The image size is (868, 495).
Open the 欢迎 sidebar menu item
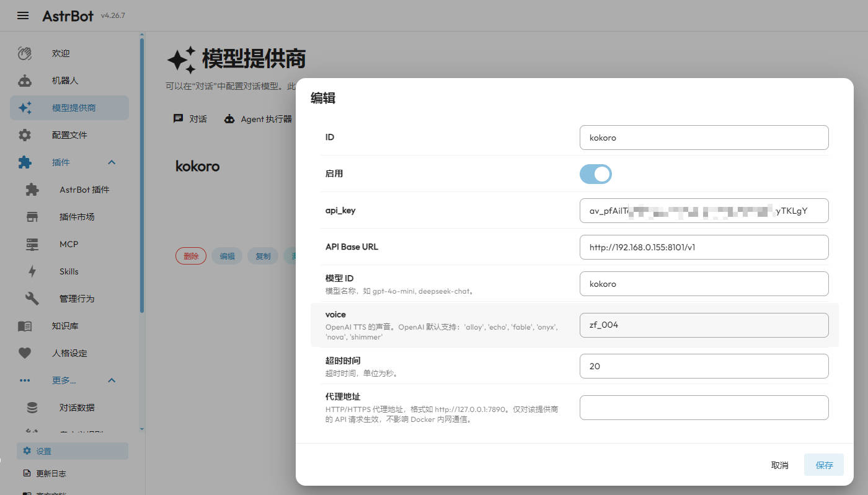(x=69, y=53)
